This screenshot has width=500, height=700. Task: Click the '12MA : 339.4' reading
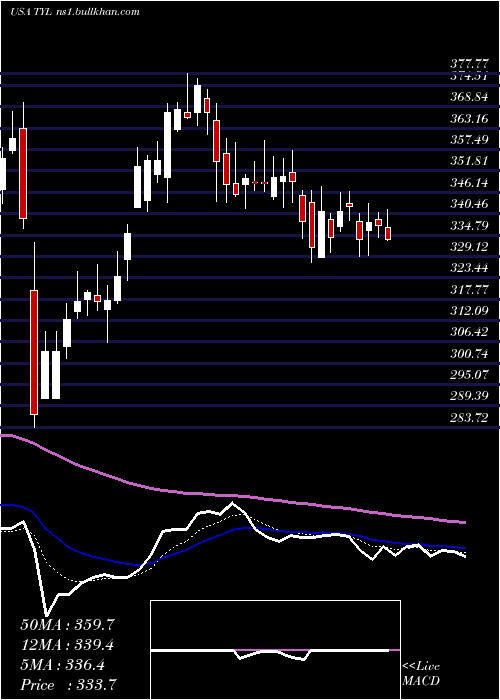point(67,645)
